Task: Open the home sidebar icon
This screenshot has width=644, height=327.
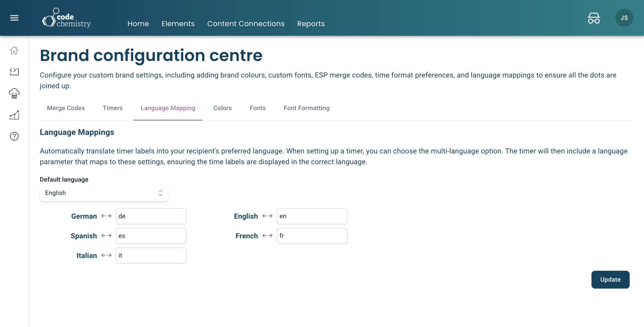Action: (x=14, y=50)
